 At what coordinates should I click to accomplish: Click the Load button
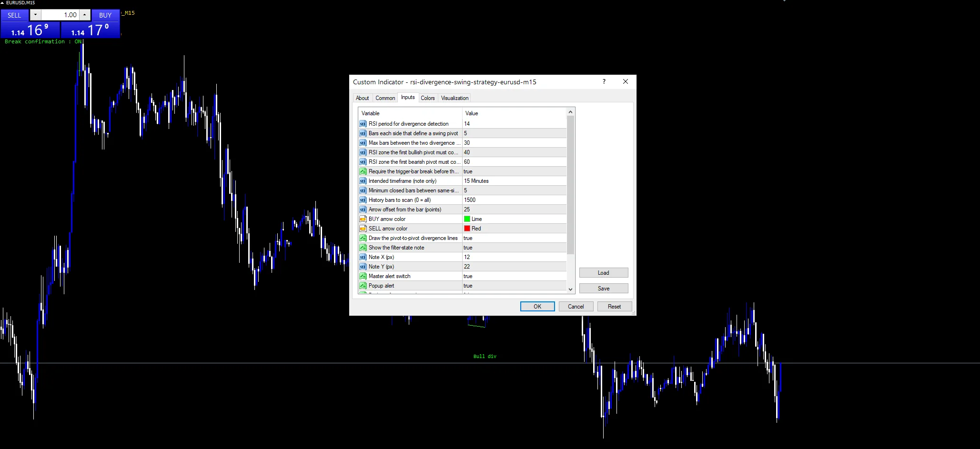click(604, 273)
